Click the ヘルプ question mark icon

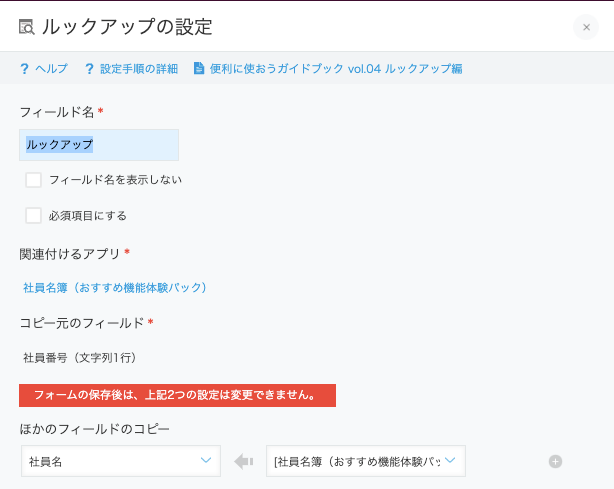[x=24, y=69]
